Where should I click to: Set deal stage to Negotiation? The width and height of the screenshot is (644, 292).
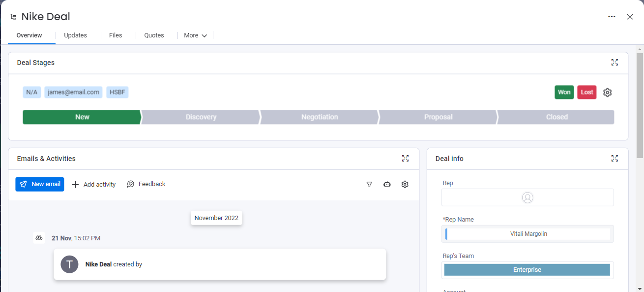coord(320,117)
